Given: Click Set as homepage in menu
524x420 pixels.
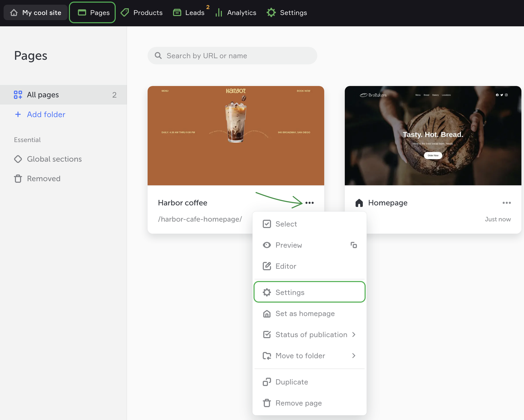Looking at the screenshot, I should pos(305,313).
